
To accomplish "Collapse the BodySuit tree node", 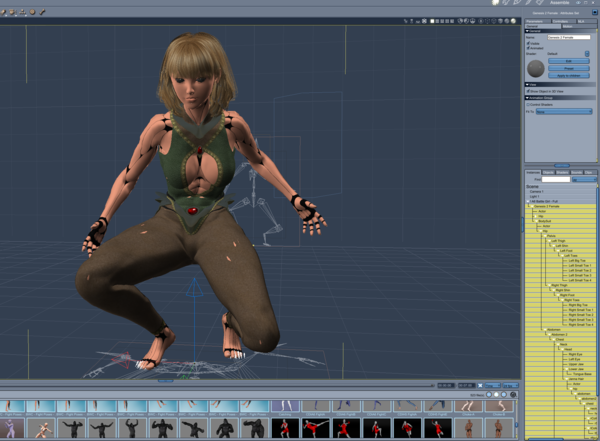I will click(x=536, y=221).
